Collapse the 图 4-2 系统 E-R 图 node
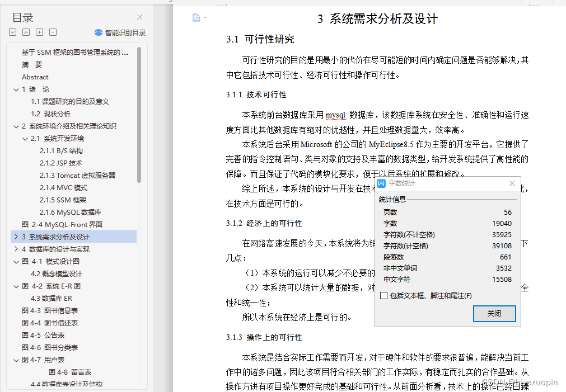The width and height of the screenshot is (566, 392). [16, 286]
